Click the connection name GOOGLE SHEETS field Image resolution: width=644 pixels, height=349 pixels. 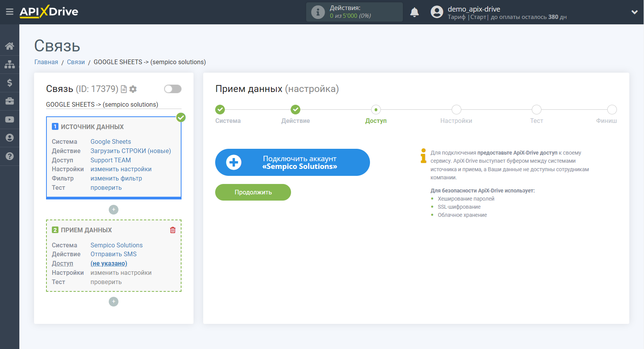click(114, 104)
